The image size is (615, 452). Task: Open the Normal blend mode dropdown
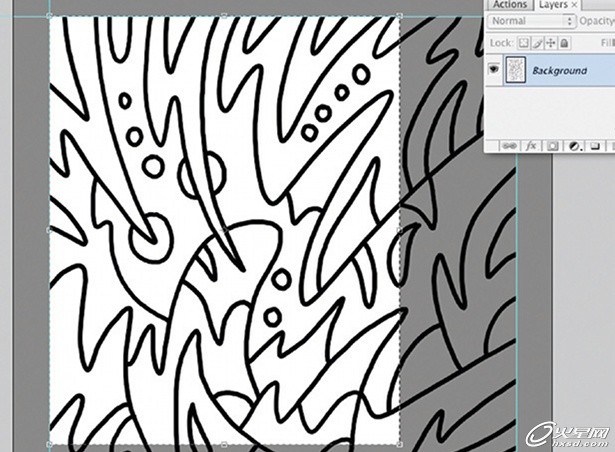(531, 21)
